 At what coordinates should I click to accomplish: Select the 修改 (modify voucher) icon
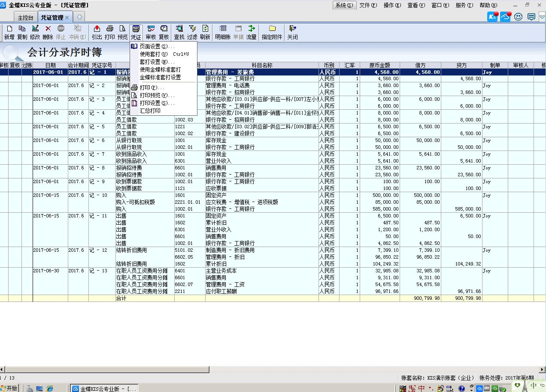35,32
